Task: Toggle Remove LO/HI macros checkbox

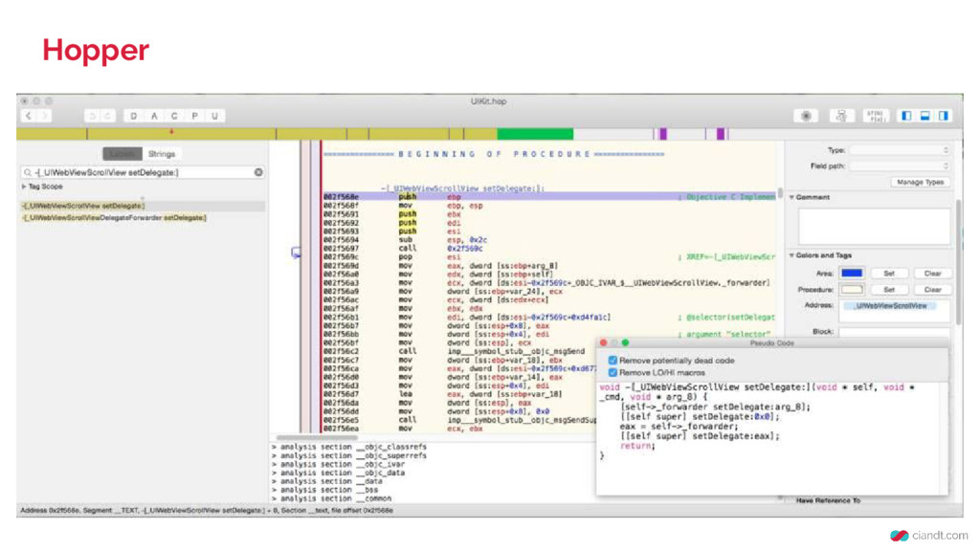Action: click(612, 372)
